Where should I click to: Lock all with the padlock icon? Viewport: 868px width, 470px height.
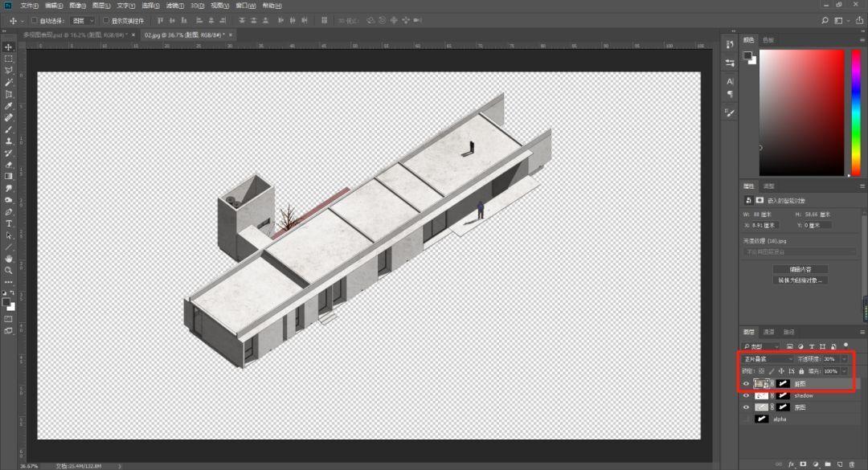click(801, 371)
